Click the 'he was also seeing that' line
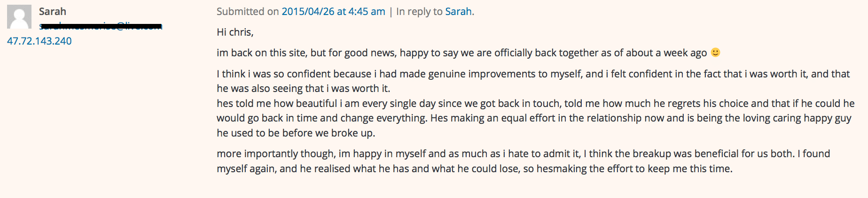868x198 pixels. (303, 89)
